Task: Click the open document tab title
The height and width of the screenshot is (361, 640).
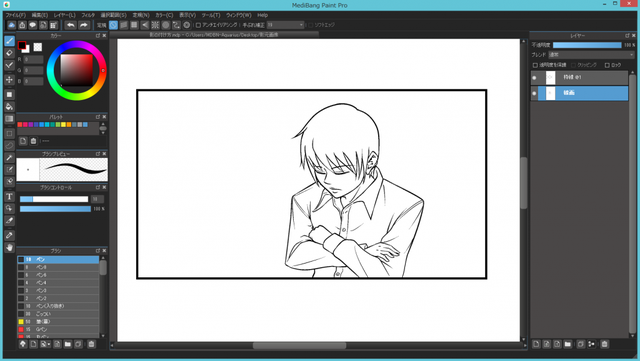Action: 214,35
